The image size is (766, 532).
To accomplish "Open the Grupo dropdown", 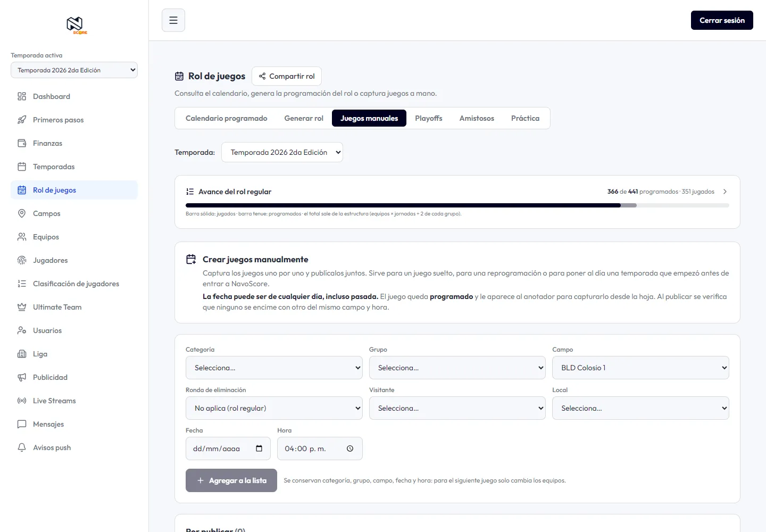I will (457, 368).
